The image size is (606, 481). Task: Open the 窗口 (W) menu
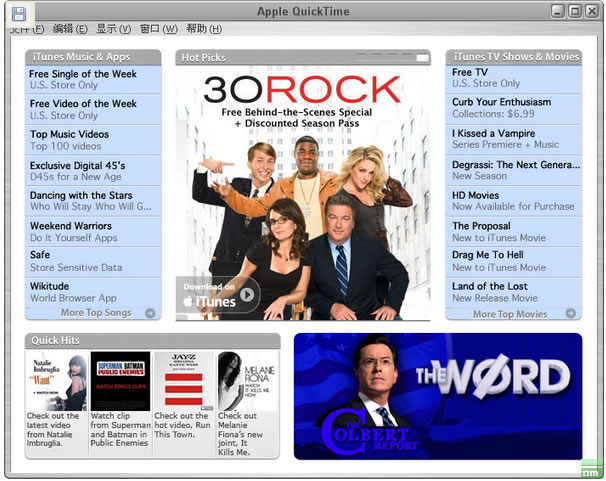(x=158, y=29)
